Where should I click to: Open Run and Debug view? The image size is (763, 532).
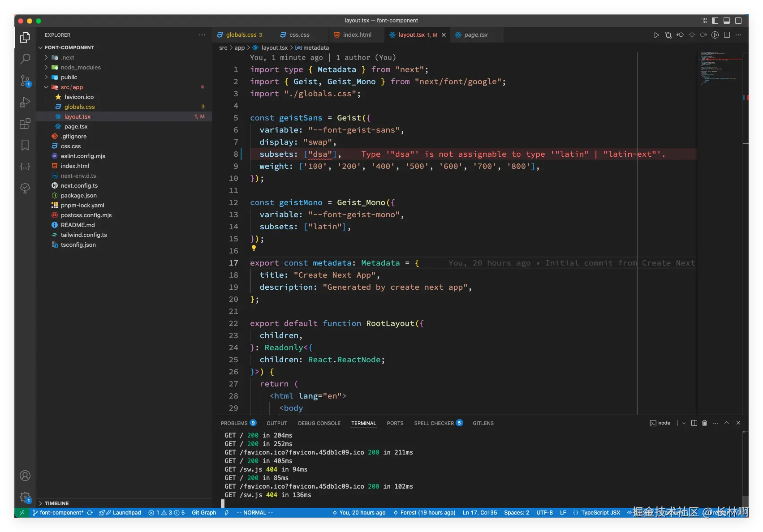pyautogui.click(x=25, y=102)
